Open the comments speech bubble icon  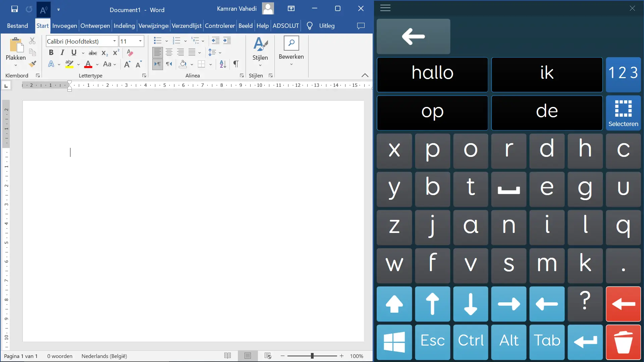click(x=361, y=26)
